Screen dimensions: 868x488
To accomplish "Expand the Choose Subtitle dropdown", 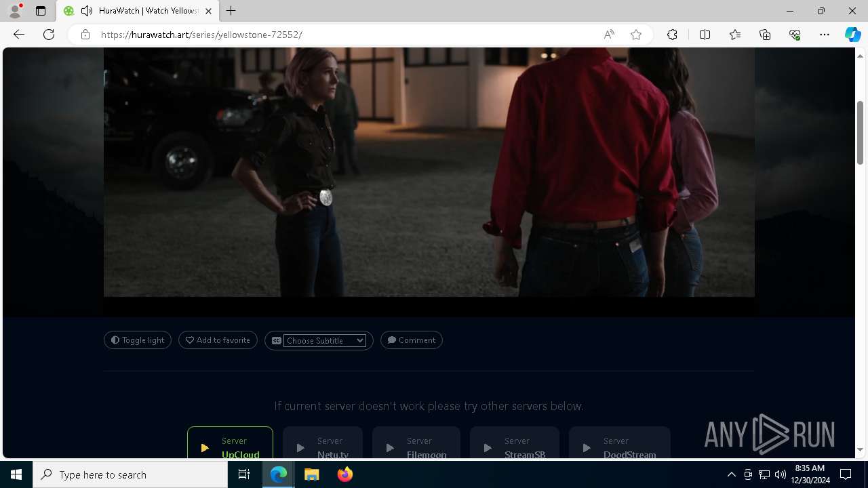I will tap(325, 341).
